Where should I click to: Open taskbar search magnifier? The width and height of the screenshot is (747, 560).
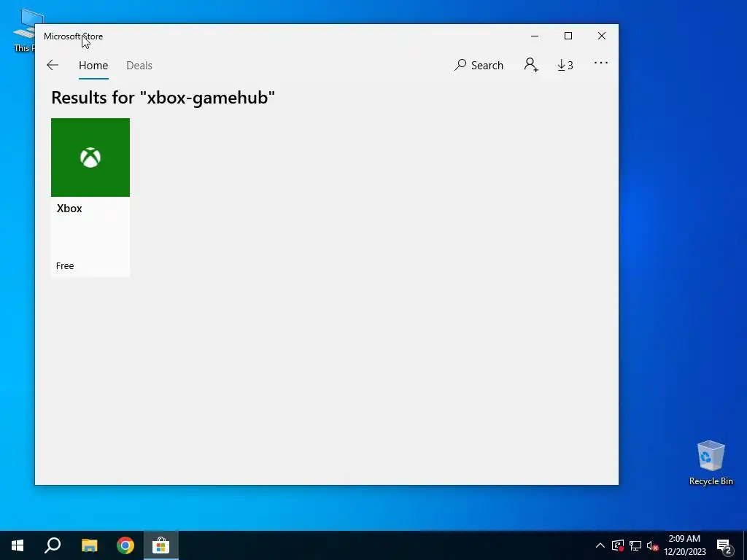point(53,545)
